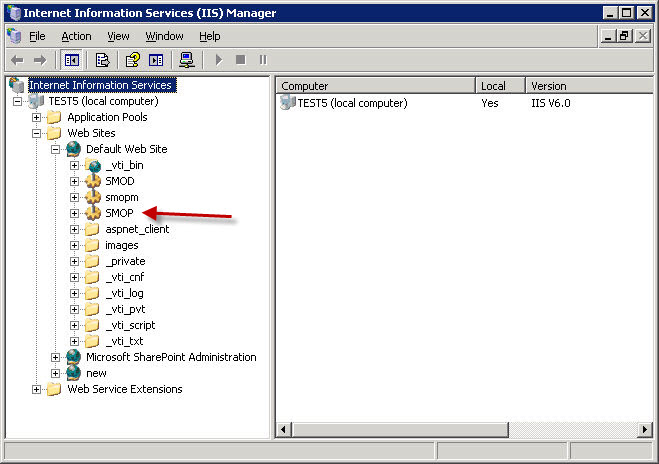This screenshot has width=659, height=464.
Task: Collapse the Default Web Site node
Action: coord(55,149)
